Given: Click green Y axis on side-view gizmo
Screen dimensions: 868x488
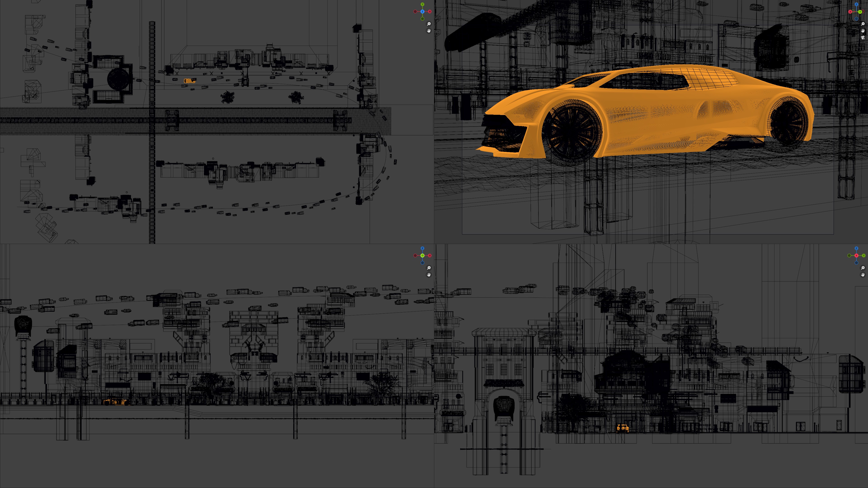Looking at the screenshot, I should [864, 256].
